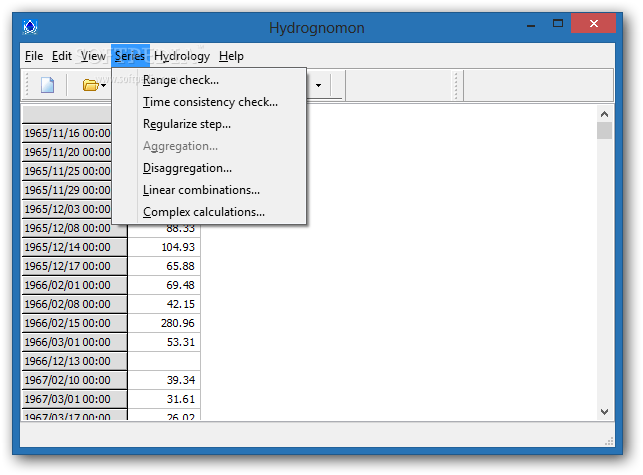Screen dimensions: 643x475
Task: Select row header 1965/11/25 00:00
Action: pos(67,171)
